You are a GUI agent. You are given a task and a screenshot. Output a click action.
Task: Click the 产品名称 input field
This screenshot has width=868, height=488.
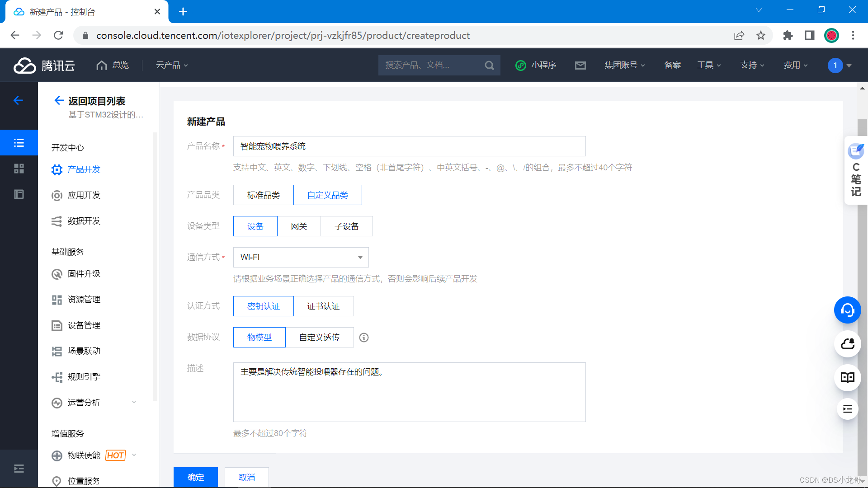(410, 146)
